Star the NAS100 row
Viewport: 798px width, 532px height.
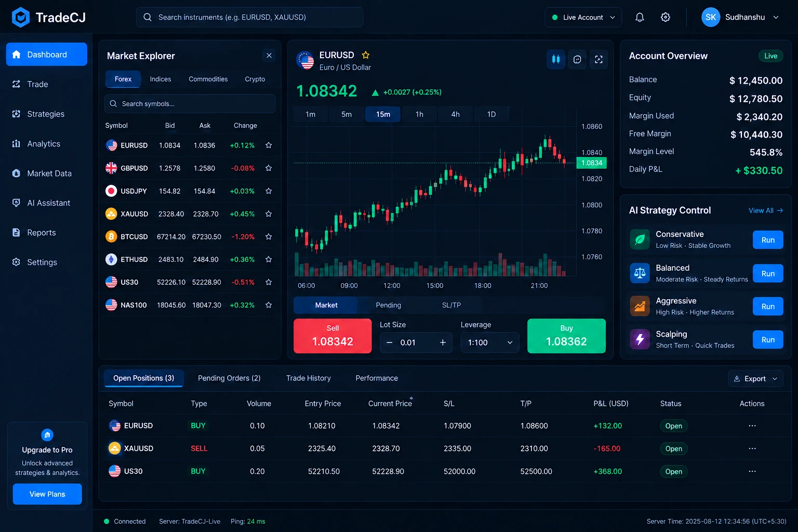pos(269,305)
